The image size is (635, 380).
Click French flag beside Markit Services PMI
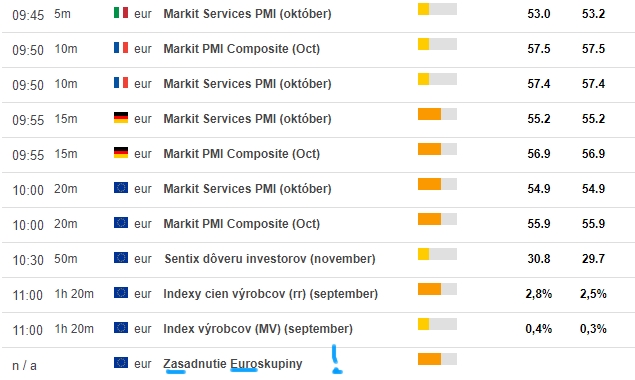click(121, 83)
